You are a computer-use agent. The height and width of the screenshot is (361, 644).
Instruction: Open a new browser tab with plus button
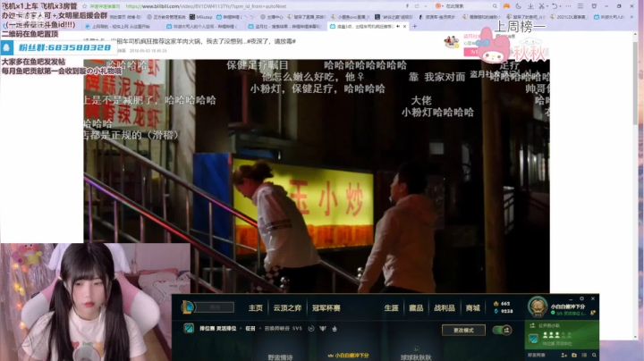[414, 26]
